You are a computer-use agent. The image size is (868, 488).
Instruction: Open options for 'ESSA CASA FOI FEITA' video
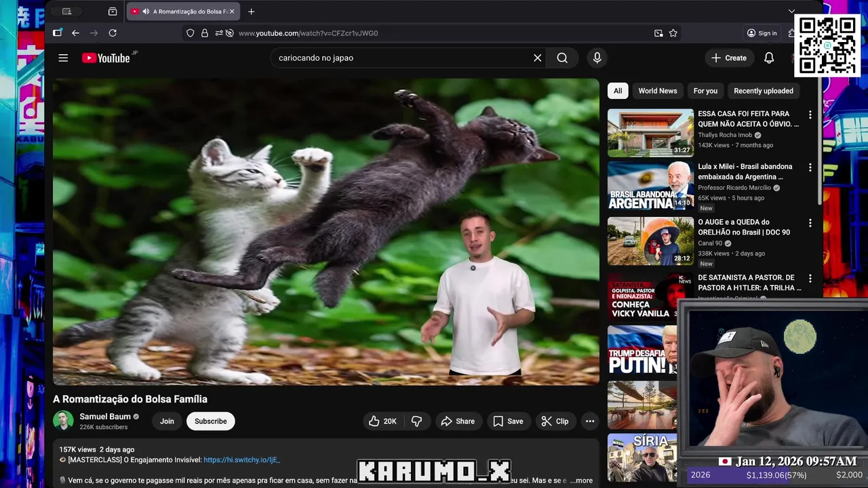coord(810,115)
